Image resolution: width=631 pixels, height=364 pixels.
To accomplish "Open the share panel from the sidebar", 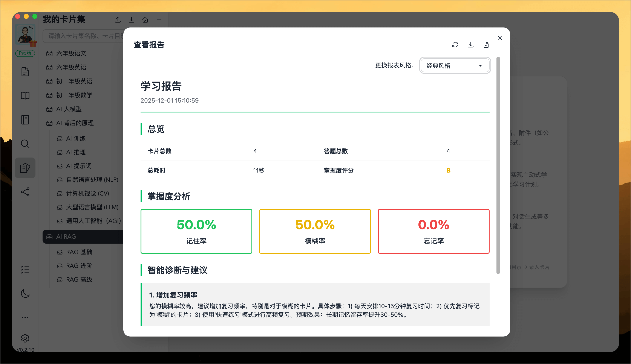I will click(x=25, y=192).
